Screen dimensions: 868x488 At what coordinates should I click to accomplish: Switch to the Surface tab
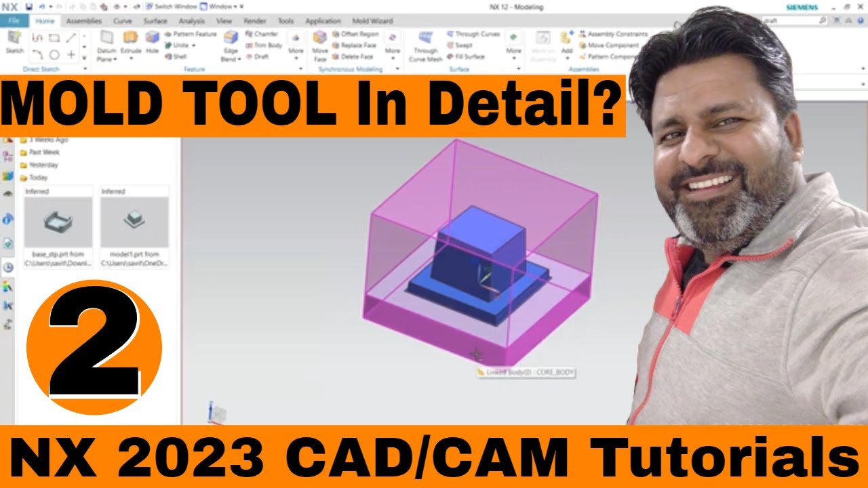tap(155, 21)
